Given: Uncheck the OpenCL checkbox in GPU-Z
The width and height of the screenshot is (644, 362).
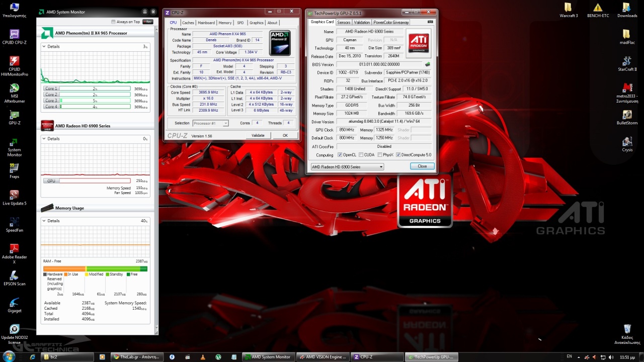Looking at the screenshot, I should click(340, 155).
